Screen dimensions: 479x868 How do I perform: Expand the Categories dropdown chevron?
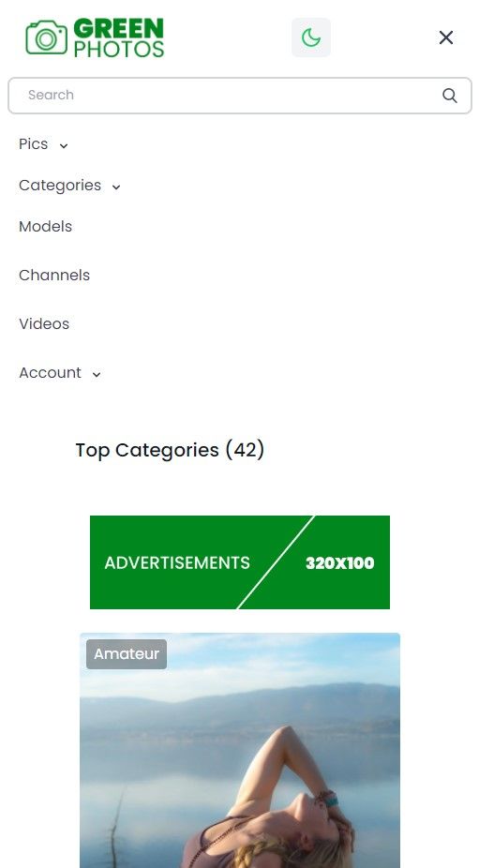tap(115, 187)
